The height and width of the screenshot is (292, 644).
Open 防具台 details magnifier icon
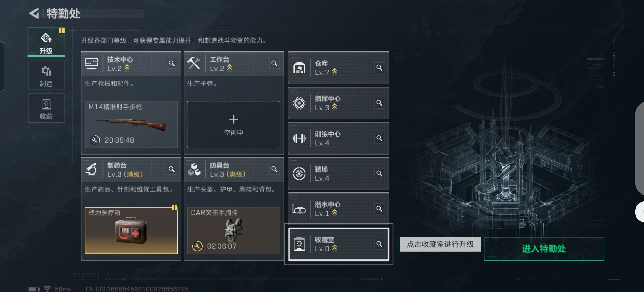274,170
